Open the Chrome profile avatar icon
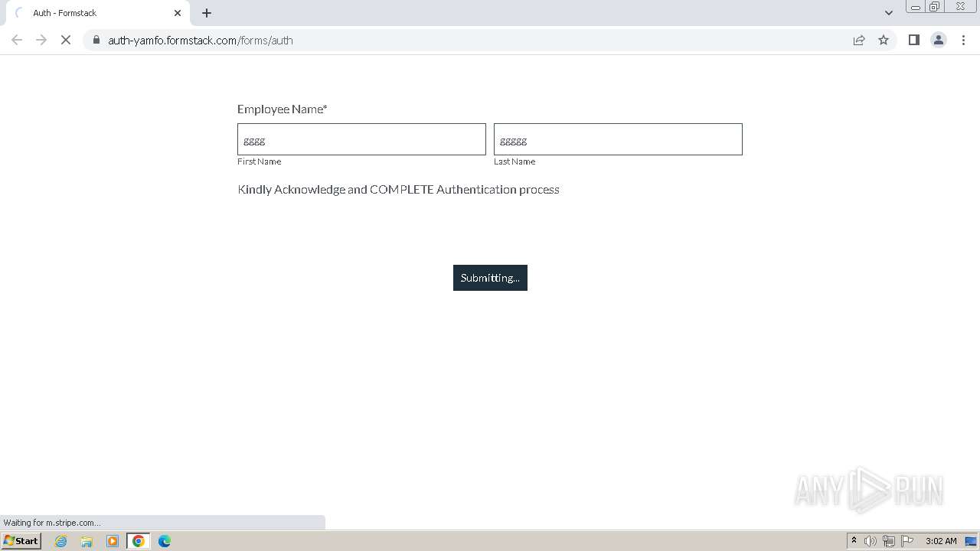 click(938, 40)
